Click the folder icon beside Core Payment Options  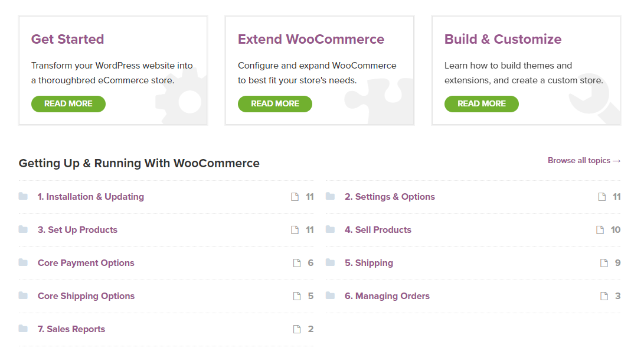pos(23,262)
